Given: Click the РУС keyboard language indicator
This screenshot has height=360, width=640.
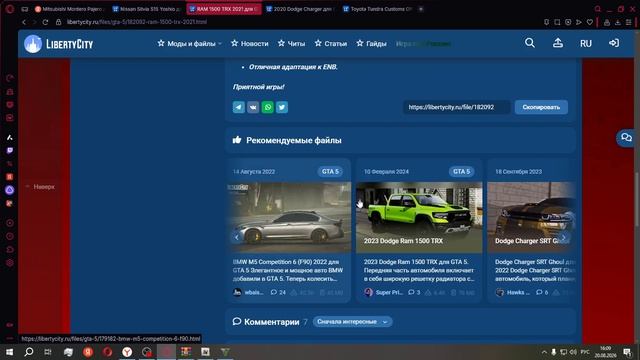Looking at the screenshot, I should [585, 352].
